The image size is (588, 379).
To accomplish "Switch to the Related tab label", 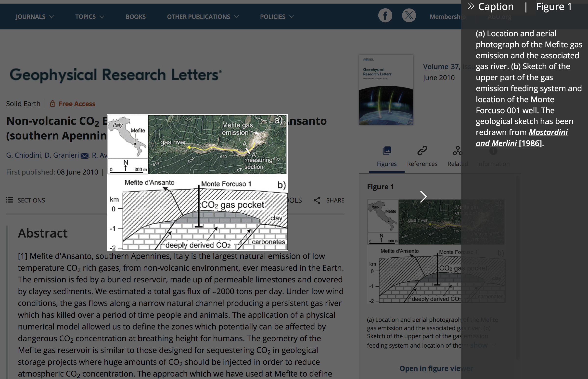I will click(458, 164).
